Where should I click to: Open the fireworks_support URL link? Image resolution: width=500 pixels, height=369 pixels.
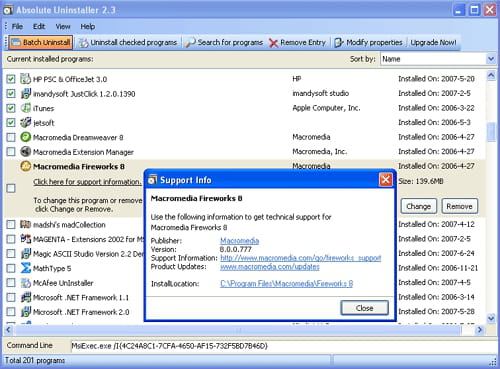[301, 258]
